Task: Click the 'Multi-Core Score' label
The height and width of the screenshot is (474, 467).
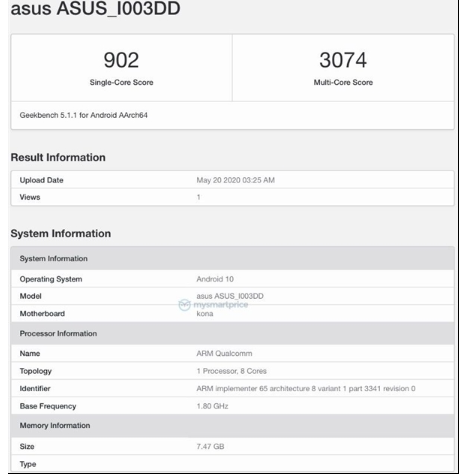Action: click(x=343, y=82)
